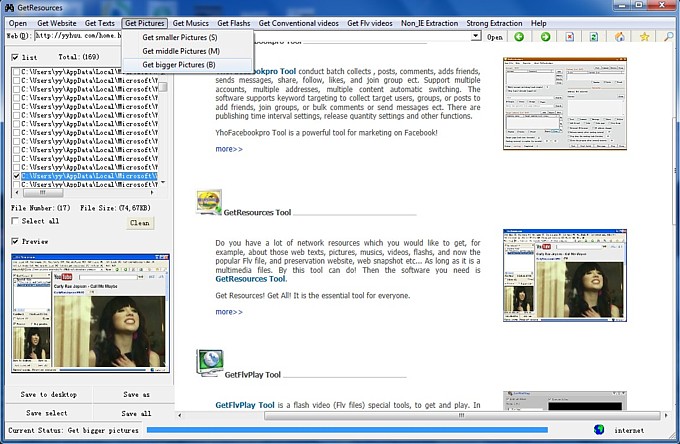Uncheck the 'Preview' checkbox
This screenshot has width=680, height=444.
click(x=16, y=241)
